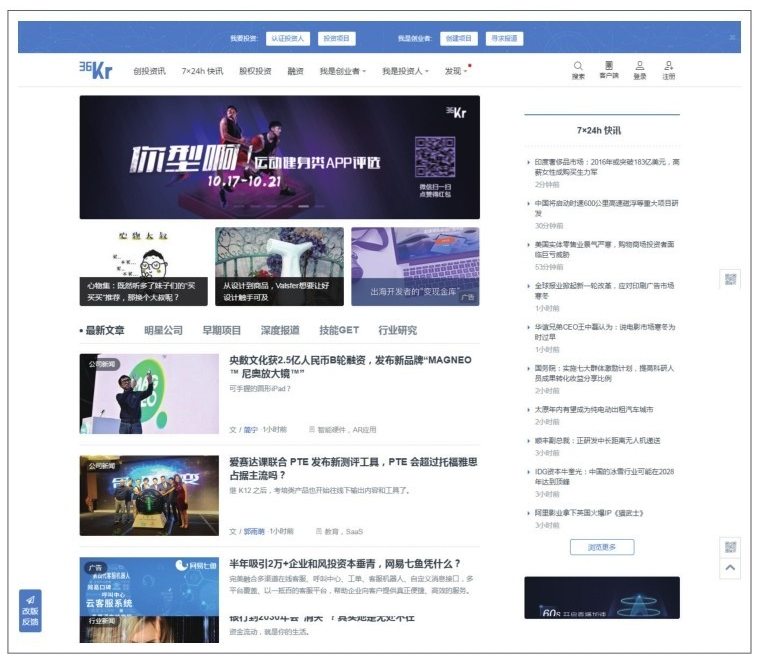Expand the 我是投资人 dropdown menu

tap(405, 72)
